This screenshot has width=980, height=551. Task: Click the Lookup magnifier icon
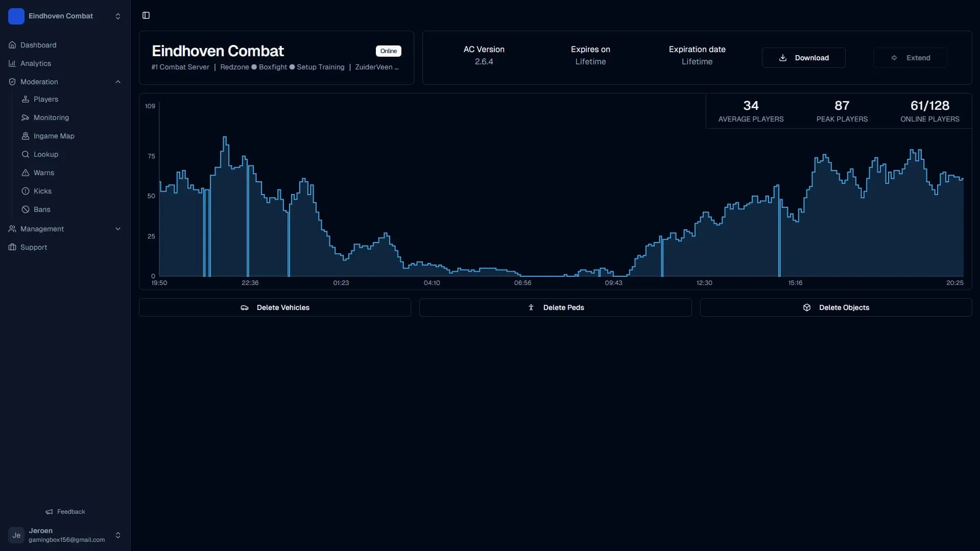click(26, 154)
